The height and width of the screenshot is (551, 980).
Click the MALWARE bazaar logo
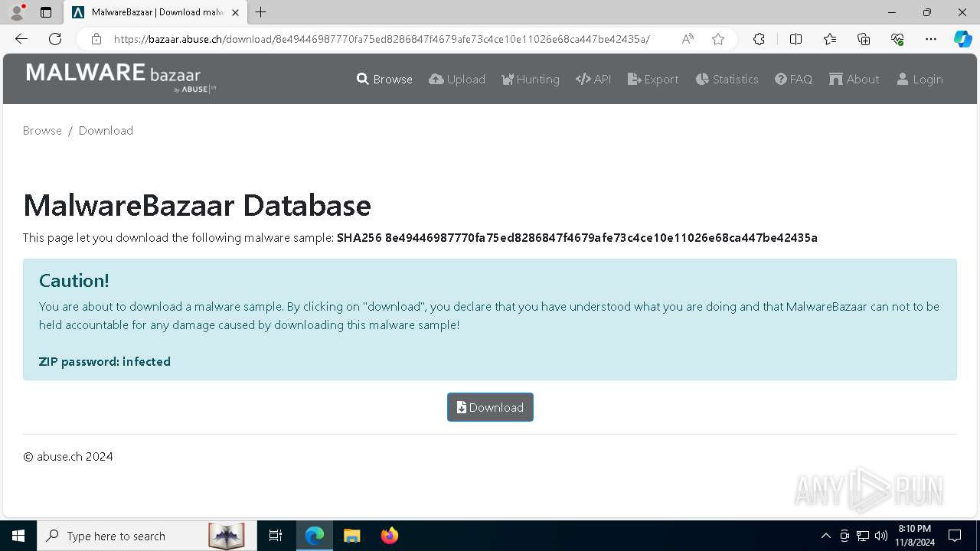click(121, 78)
